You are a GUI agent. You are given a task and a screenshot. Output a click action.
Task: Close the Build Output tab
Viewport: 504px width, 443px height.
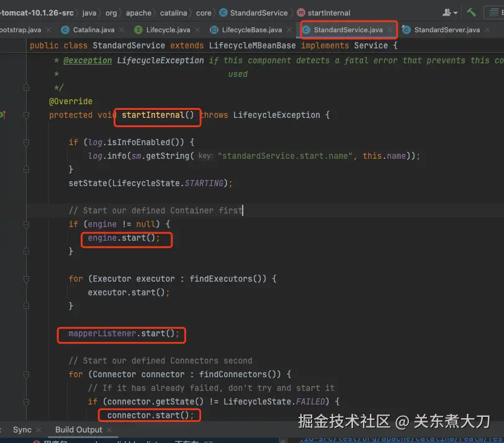109,429
